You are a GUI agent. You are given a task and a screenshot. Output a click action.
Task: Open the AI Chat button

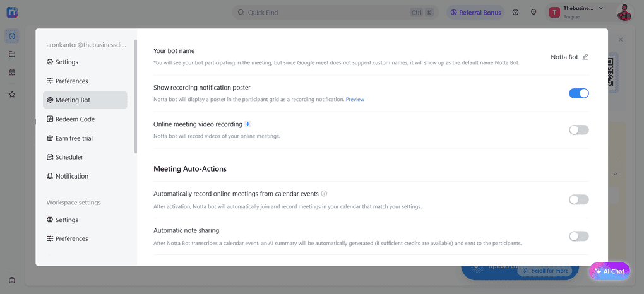[609, 271]
